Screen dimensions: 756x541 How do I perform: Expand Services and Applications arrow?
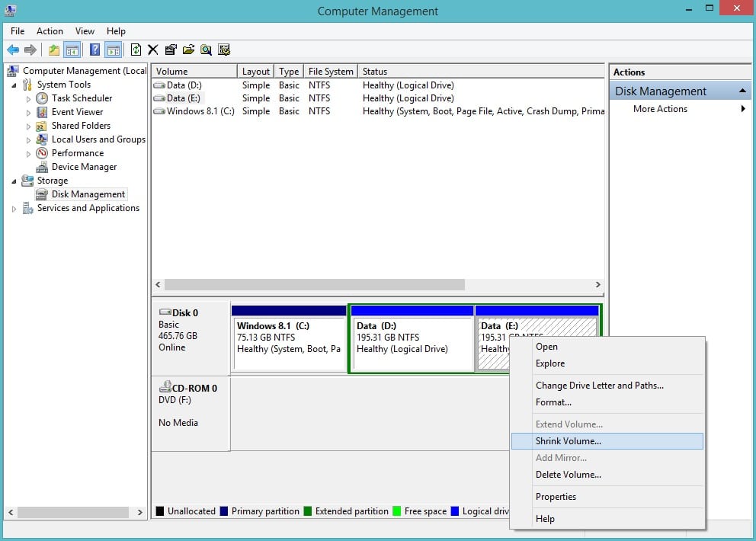(14, 209)
